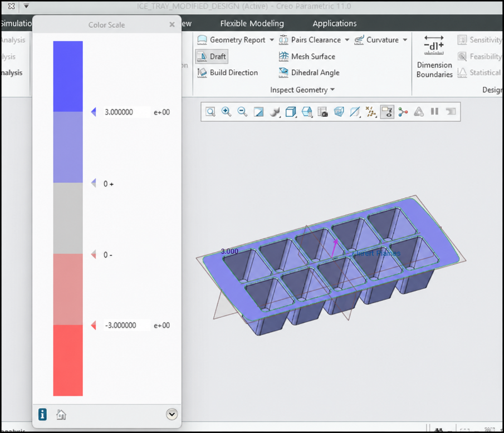Click the bright red bottom color band
This screenshot has height=433, width=504.
click(x=68, y=361)
